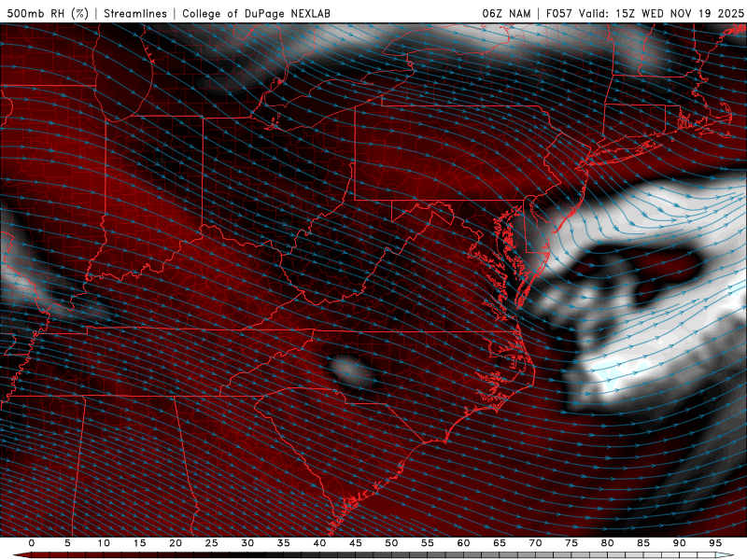Click the "10" value on the color scale
Image resolution: width=747 pixels, height=560 pixels.
click(104, 543)
